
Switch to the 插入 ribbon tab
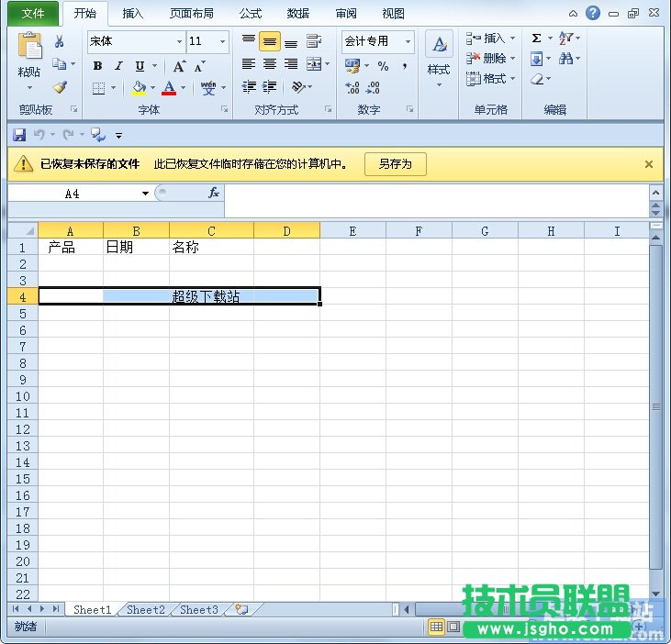[x=133, y=14]
